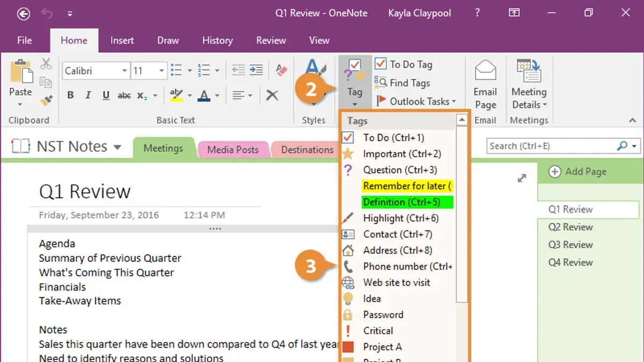Open the File tab
Screen dimensions: 644x362
tap(24, 40)
